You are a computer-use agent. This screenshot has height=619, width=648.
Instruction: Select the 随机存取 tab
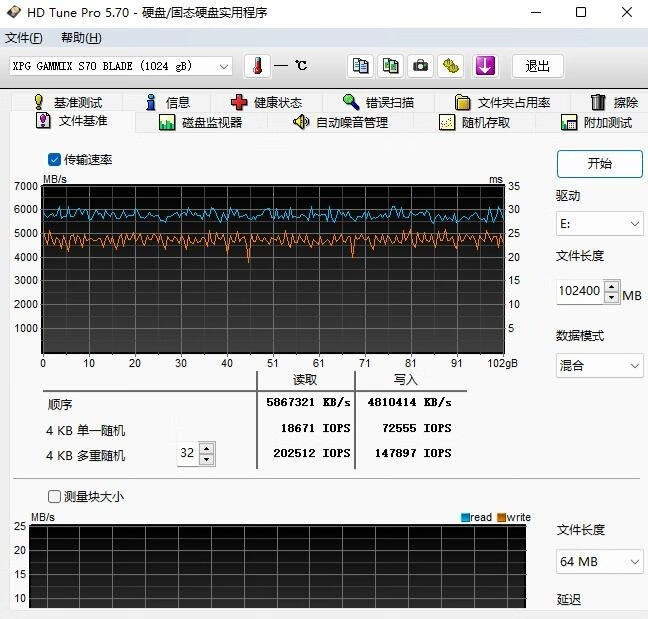[476, 122]
